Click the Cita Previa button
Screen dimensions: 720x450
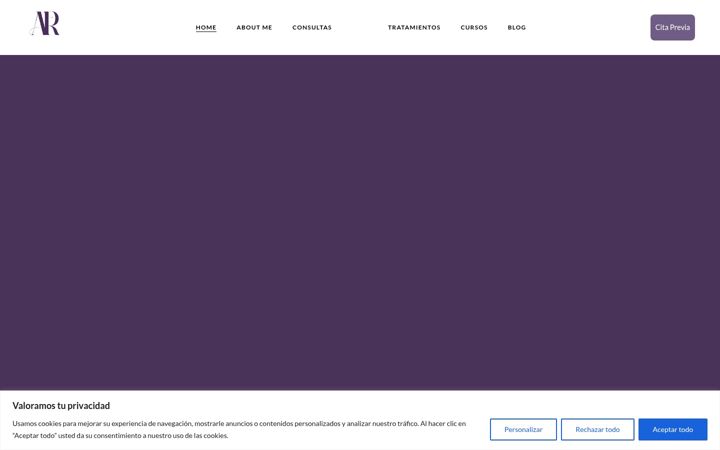coord(672,28)
